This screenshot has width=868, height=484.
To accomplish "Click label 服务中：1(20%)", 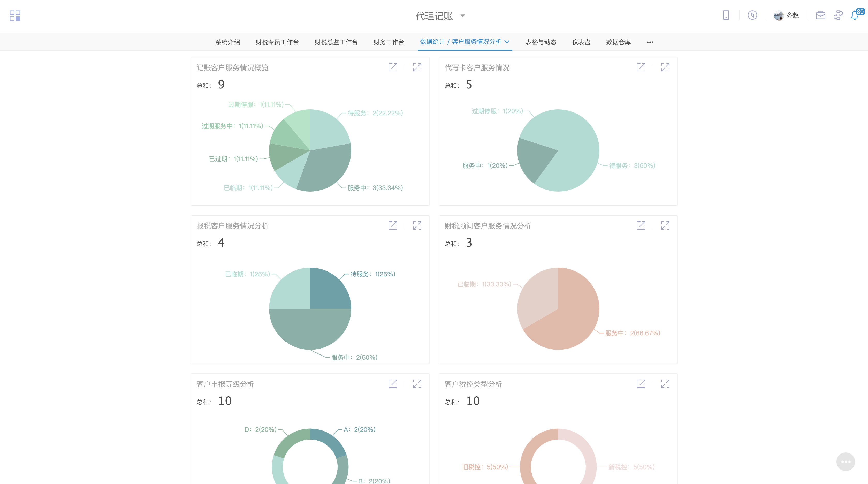I will click(485, 165).
